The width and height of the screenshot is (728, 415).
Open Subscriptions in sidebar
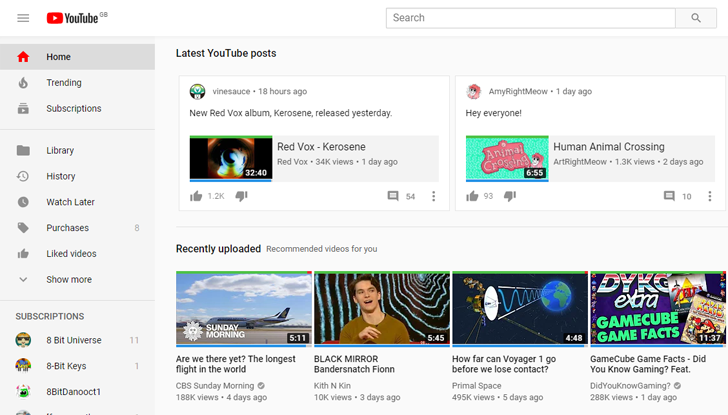pos(78,109)
